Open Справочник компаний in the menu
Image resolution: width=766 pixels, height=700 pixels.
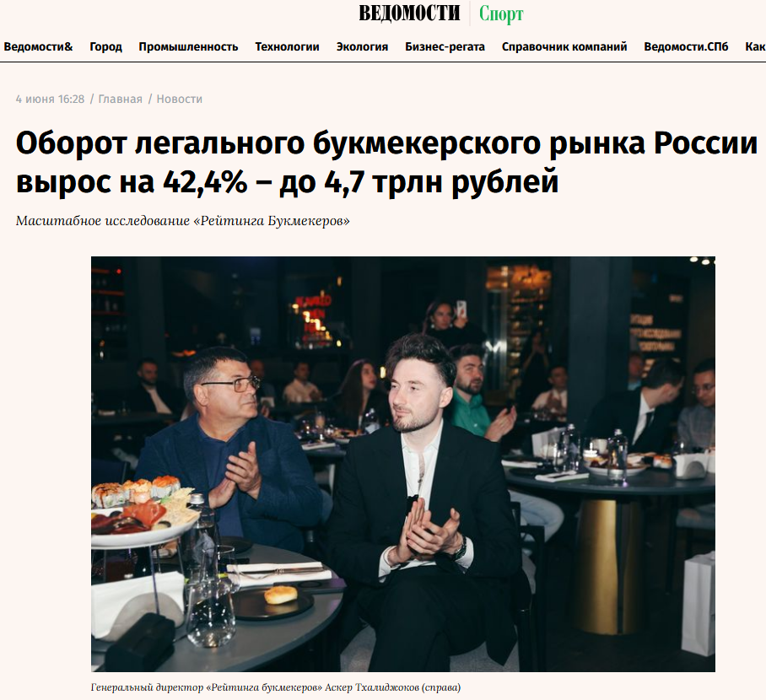[564, 47]
